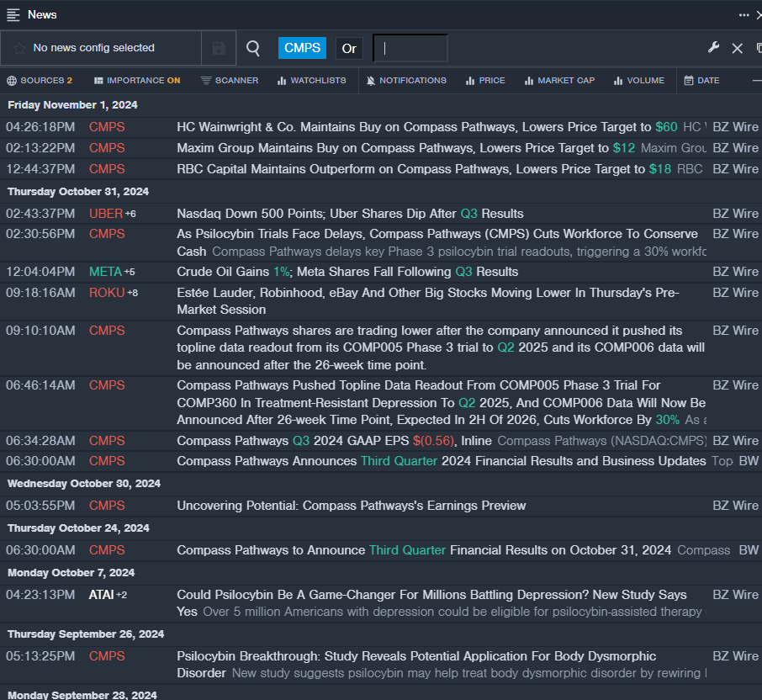Image resolution: width=762 pixels, height=700 pixels.
Task: Toggle the Or operator between tickers
Action: 349,49
